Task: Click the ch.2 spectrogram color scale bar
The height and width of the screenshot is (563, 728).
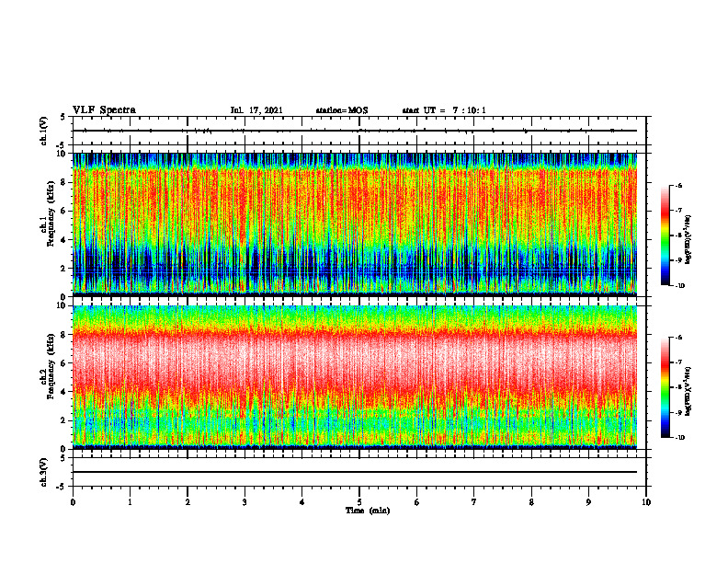Action: coord(665,387)
